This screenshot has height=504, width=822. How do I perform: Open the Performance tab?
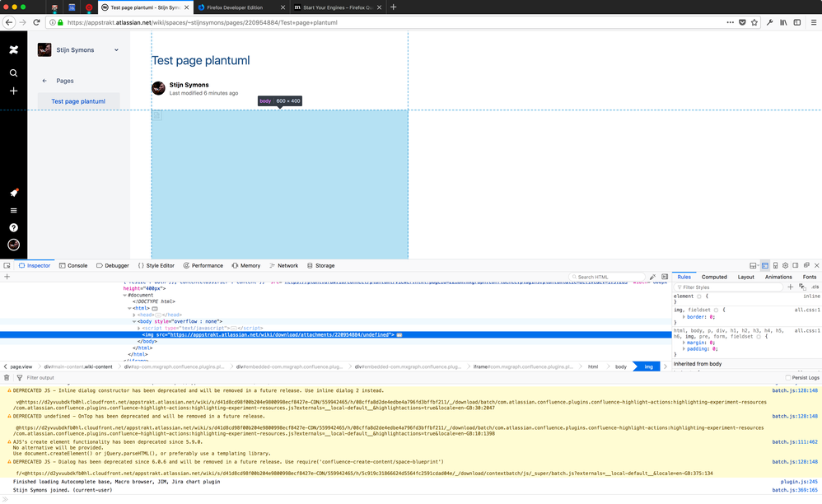point(203,266)
